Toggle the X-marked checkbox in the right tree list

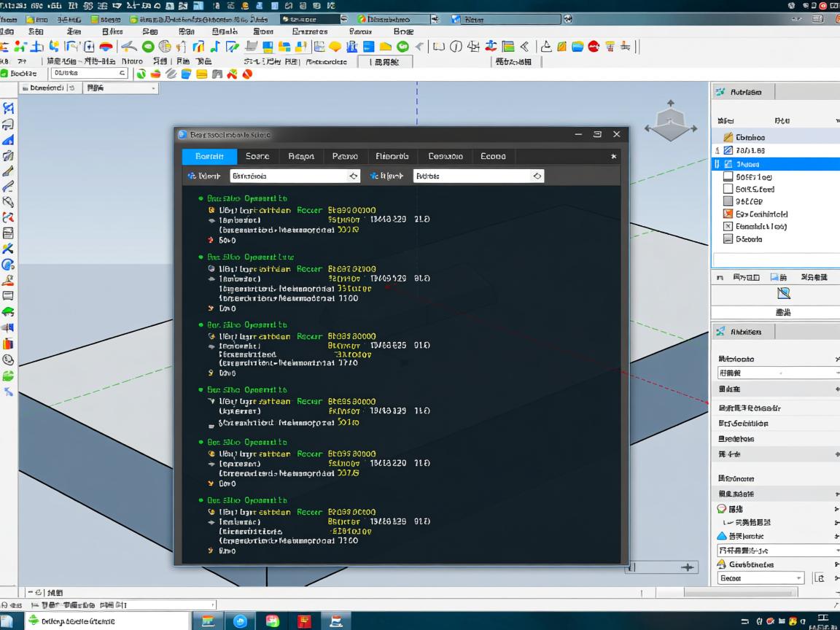point(728,226)
